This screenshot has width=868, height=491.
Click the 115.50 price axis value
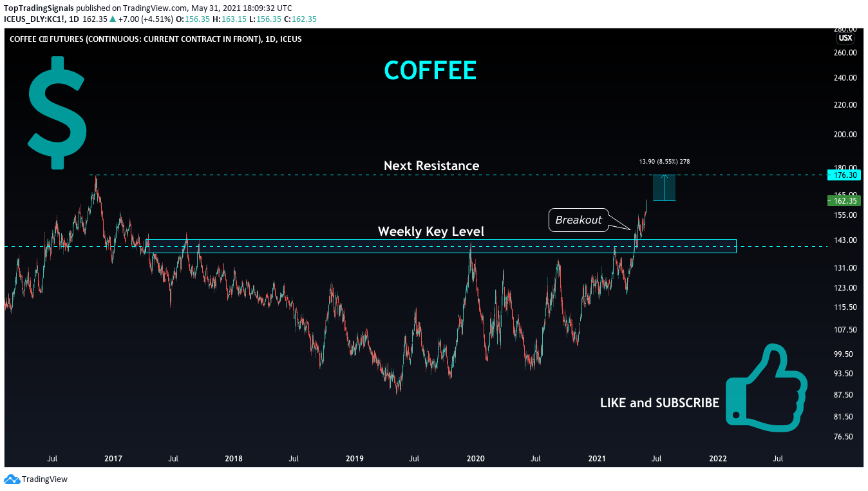coord(846,307)
